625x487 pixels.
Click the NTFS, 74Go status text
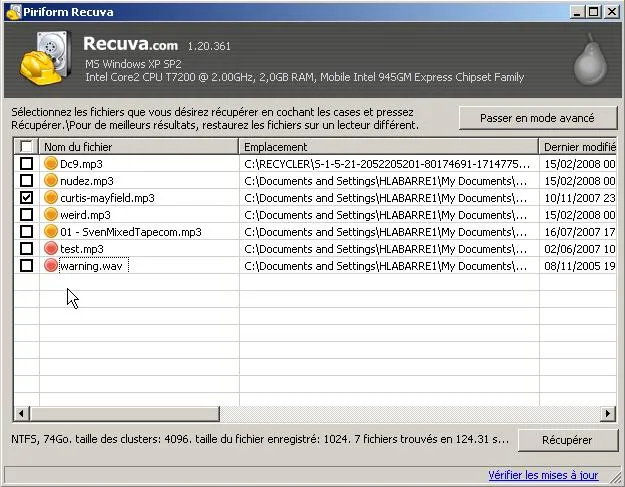pos(260,439)
